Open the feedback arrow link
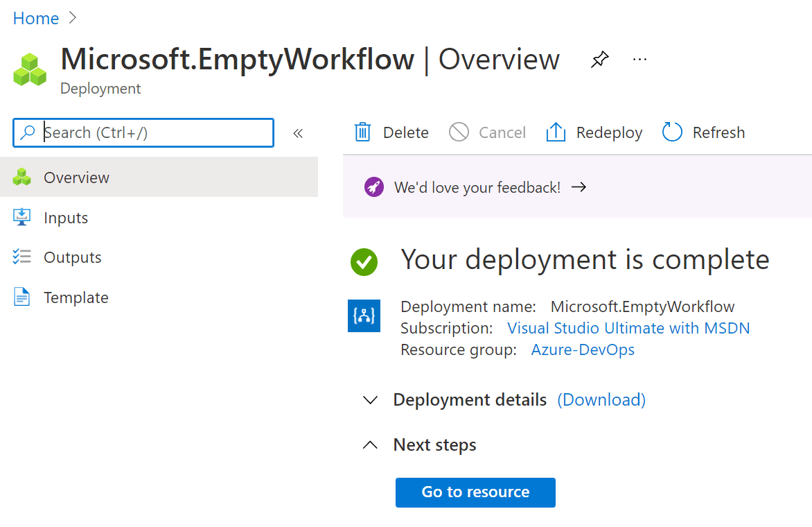Image resolution: width=812 pixels, height=527 pixels. pyautogui.click(x=579, y=187)
